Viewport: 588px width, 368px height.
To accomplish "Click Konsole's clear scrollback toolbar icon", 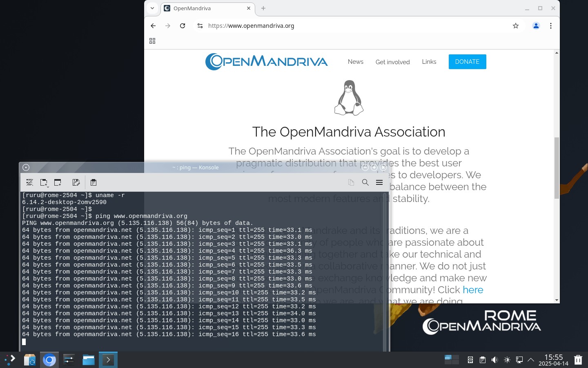I will pos(30,182).
